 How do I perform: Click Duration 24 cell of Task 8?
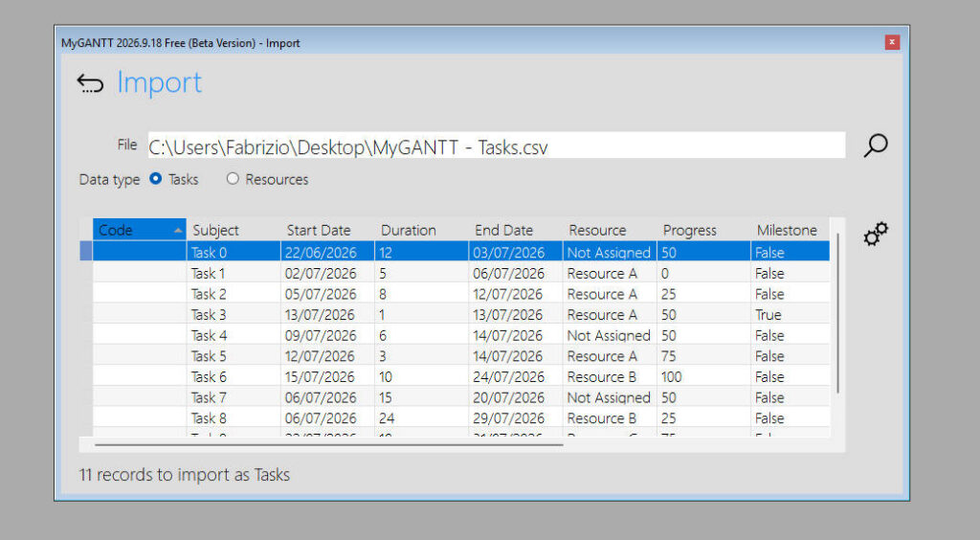(421, 417)
